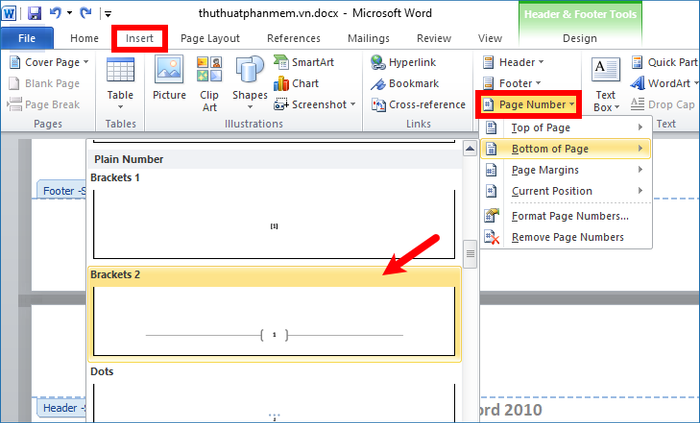Click the gallery scrollbar thumb

[470, 254]
